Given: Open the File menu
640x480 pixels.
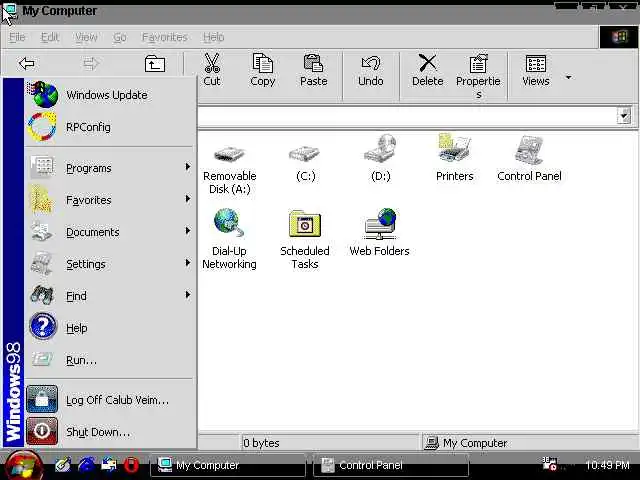Looking at the screenshot, I should 17,37.
